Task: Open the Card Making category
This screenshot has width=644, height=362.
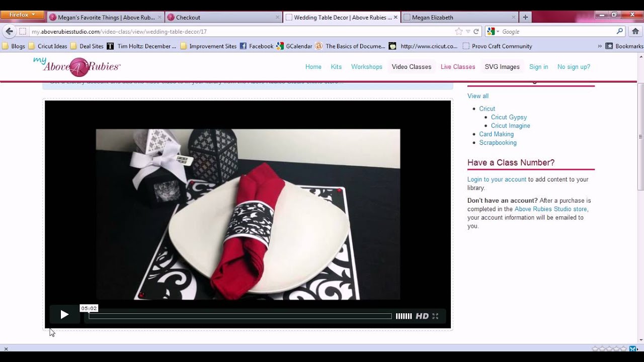Action: (496, 134)
